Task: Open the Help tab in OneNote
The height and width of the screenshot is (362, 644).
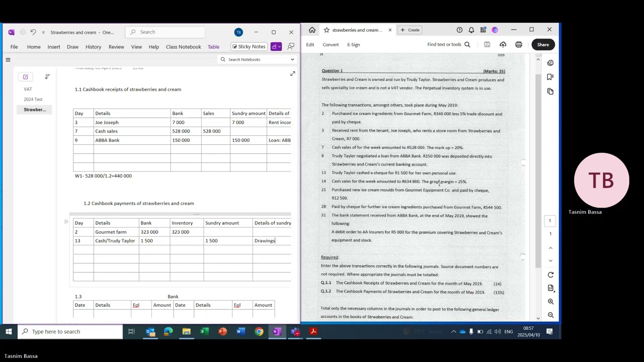Action: (x=154, y=47)
